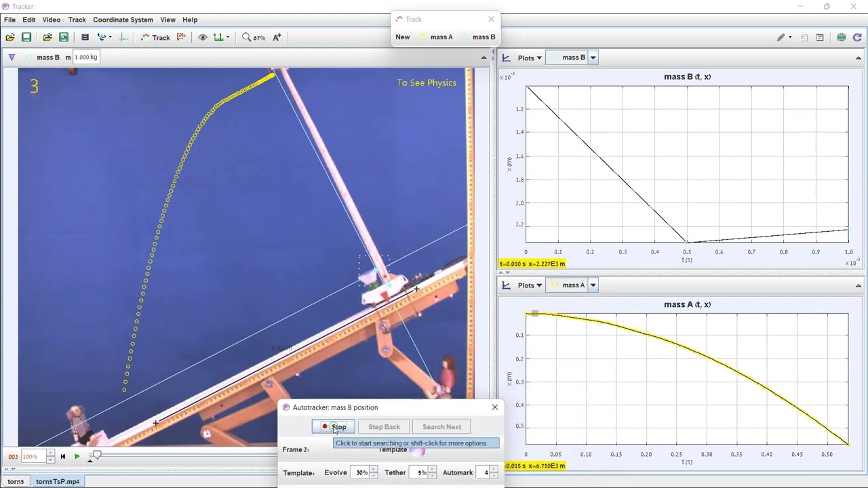Image resolution: width=868 pixels, height=488 pixels.
Task: Open the Help menu
Action: pyautogui.click(x=190, y=20)
